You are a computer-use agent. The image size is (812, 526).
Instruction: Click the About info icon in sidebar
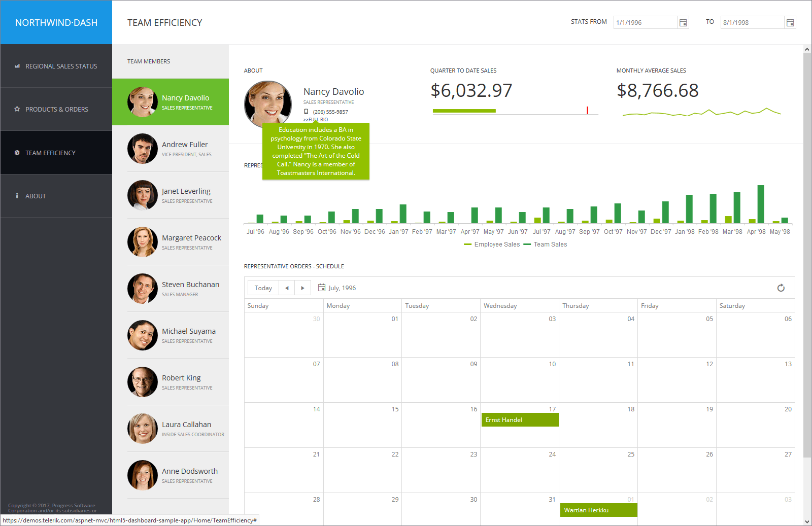click(x=17, y=196)
